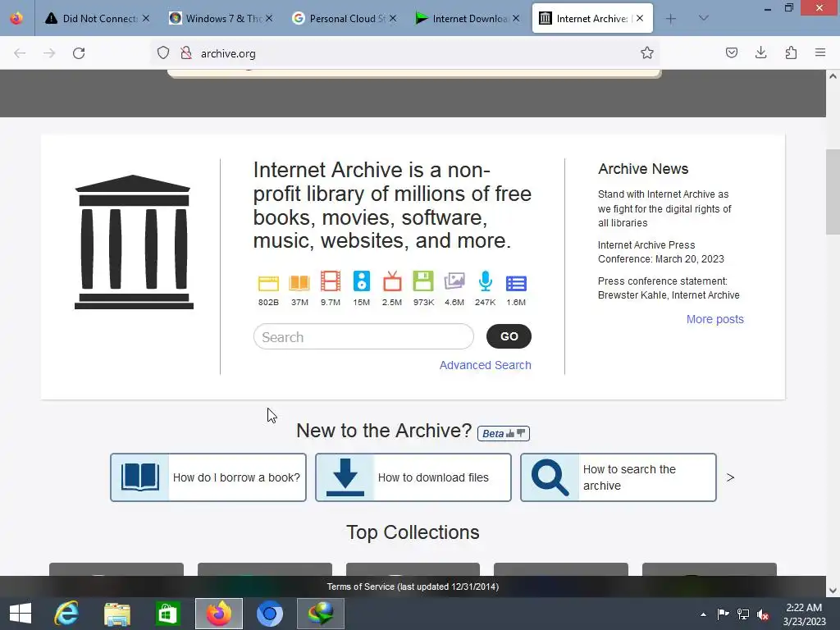Image resolution: width=840 pixels, height=630 pixels.
Task: Show hidden system tray icons
Action: click(x=703, y=614)
